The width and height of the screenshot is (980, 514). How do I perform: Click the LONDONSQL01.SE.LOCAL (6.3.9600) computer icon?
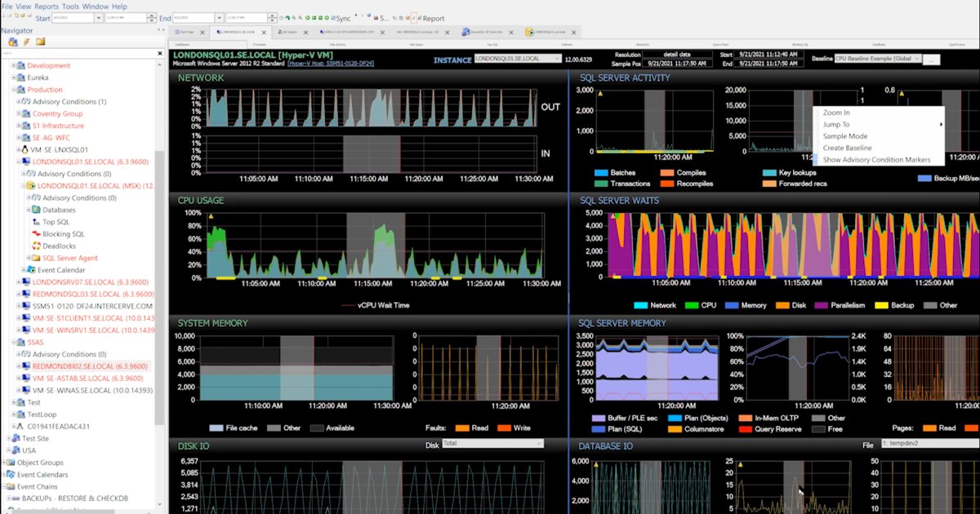pos(25,162)
